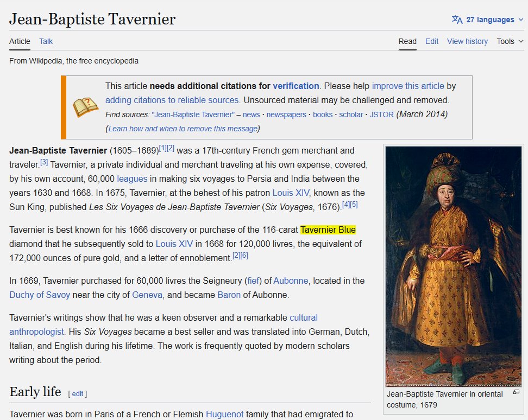Click the books find-sources link
528x420 pixels.
(x=323, y=114)
